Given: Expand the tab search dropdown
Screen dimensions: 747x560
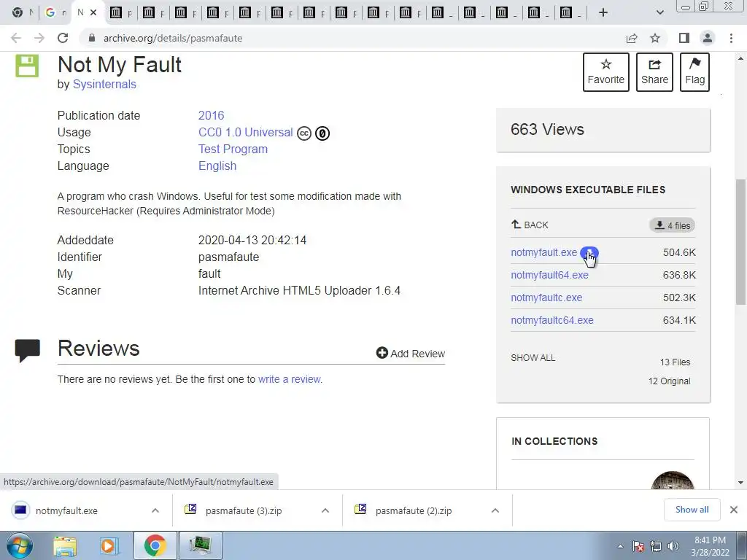Looking at the screenshot, I should click(659, 13).
